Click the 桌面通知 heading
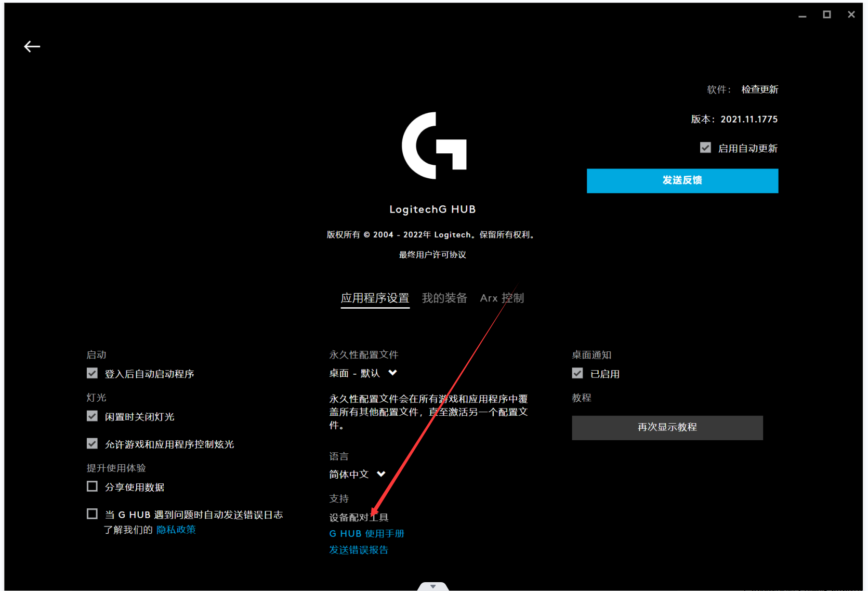 591,354
